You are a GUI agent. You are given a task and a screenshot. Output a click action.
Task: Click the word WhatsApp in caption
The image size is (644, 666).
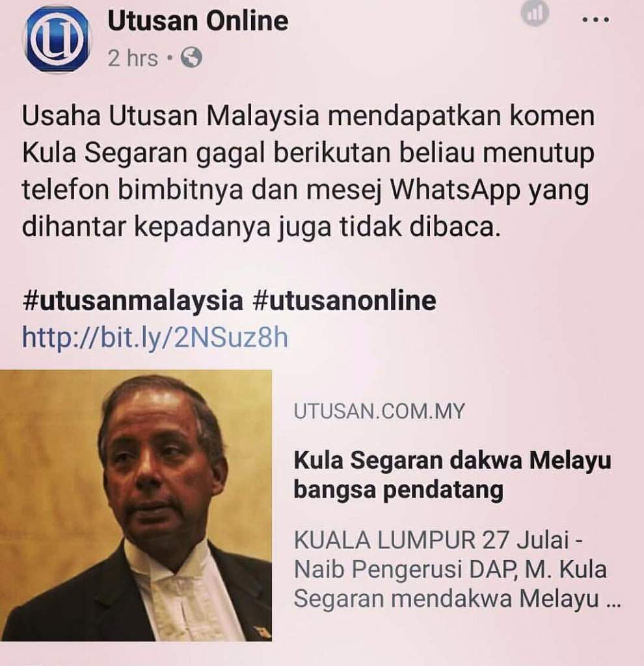(455, 191)
